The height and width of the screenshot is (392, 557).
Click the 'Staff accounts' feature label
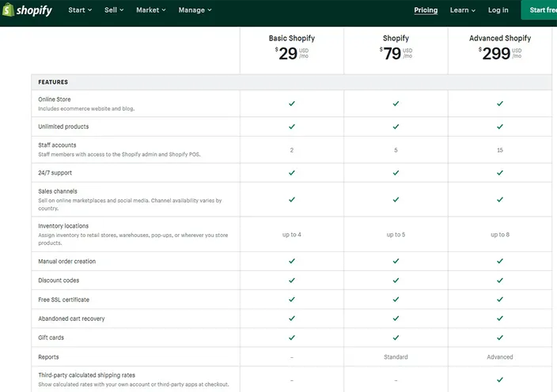(x=57, y=145)
